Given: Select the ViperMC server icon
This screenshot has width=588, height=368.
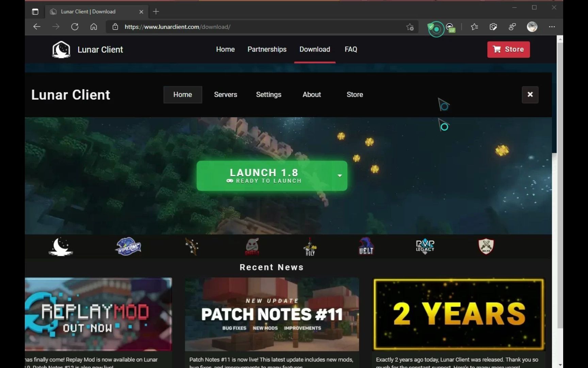Looking at the screenshot, I should tap(128, 246).
